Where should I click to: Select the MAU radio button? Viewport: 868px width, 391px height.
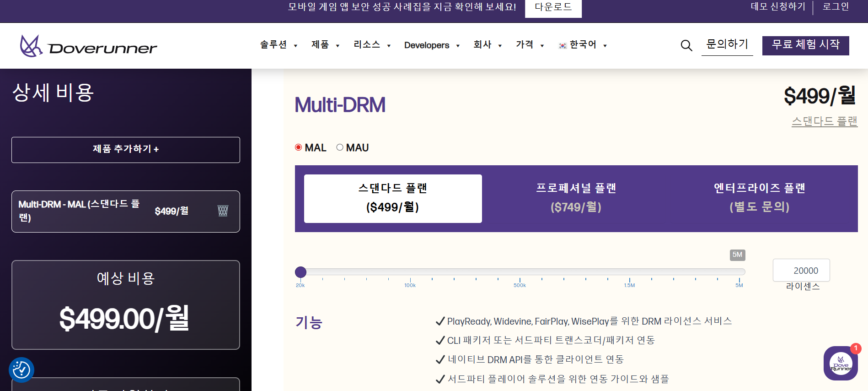coord(340,147)
